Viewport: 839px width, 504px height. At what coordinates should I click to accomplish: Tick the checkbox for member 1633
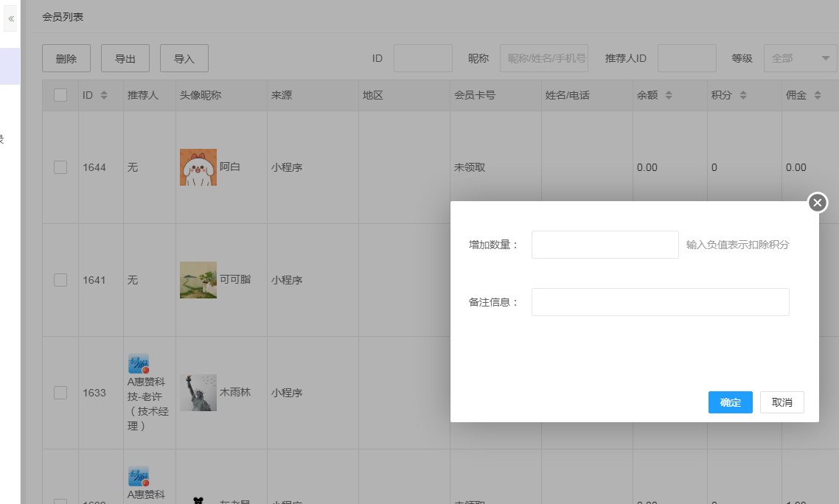pos(60,393)
